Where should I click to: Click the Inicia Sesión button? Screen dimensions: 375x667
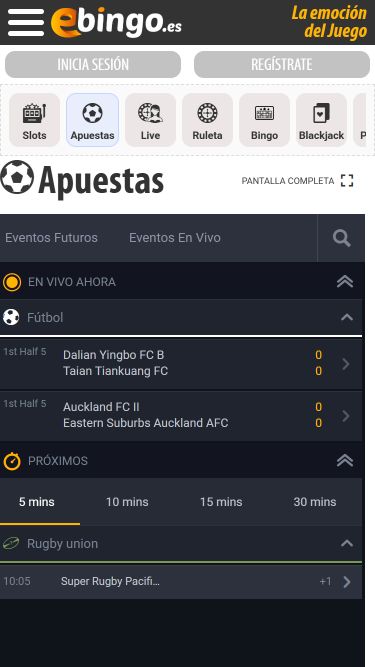click(93, 65)
